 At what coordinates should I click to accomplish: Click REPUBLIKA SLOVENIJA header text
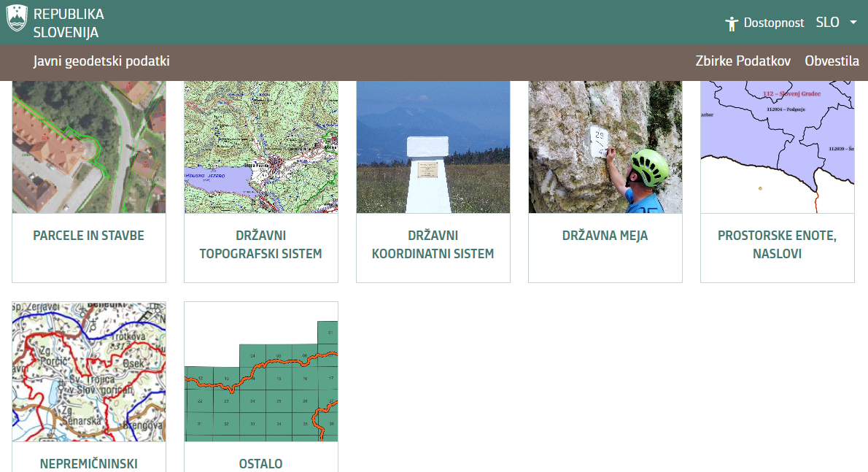click(69, 23)
